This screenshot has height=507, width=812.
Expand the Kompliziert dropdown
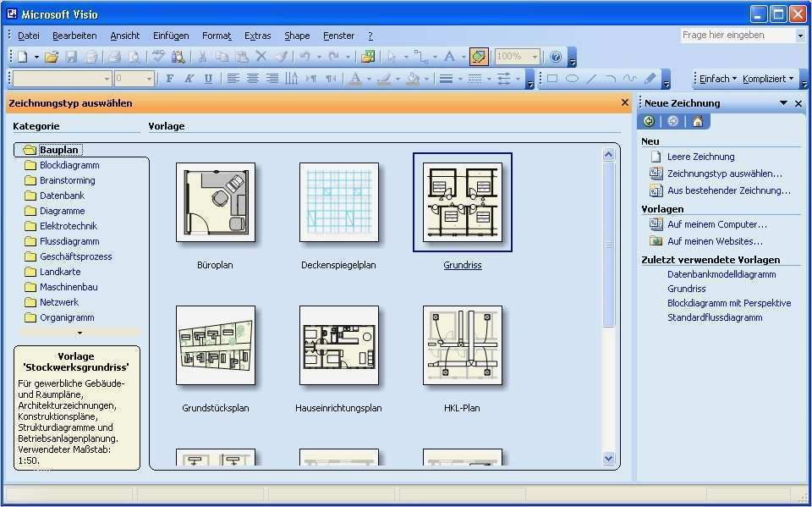[x=767, y=79]
